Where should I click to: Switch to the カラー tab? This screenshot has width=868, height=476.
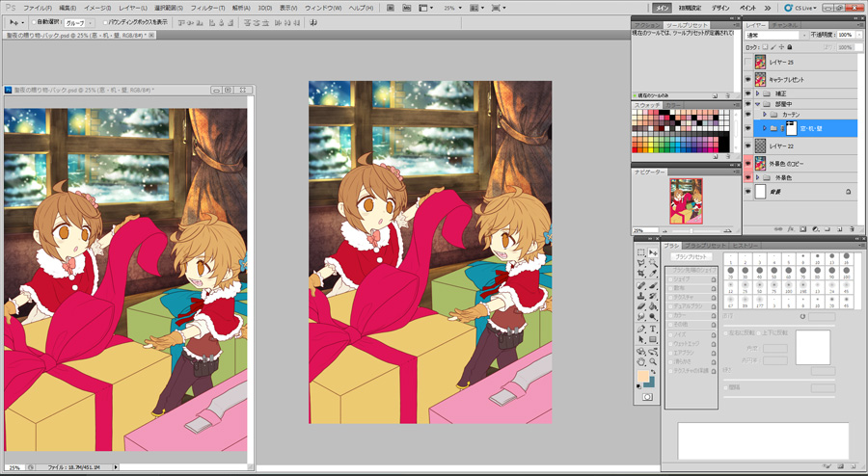click(x=673, y=105)
